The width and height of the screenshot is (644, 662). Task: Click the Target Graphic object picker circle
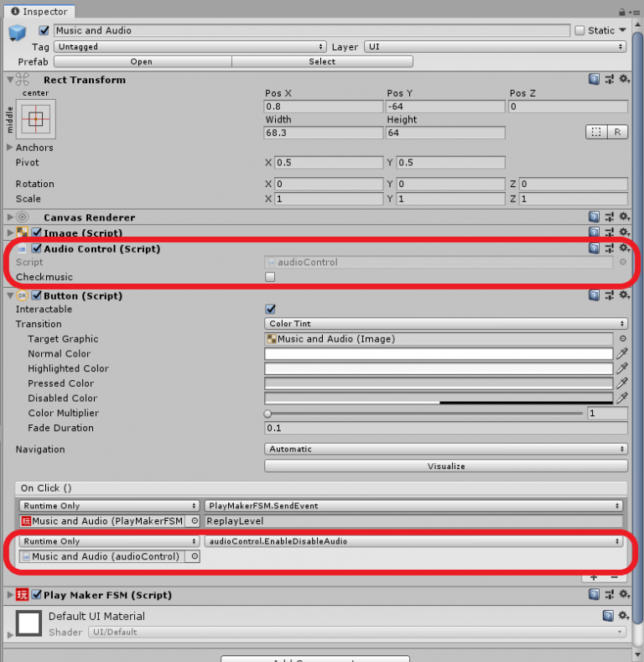tap(622, 339)
